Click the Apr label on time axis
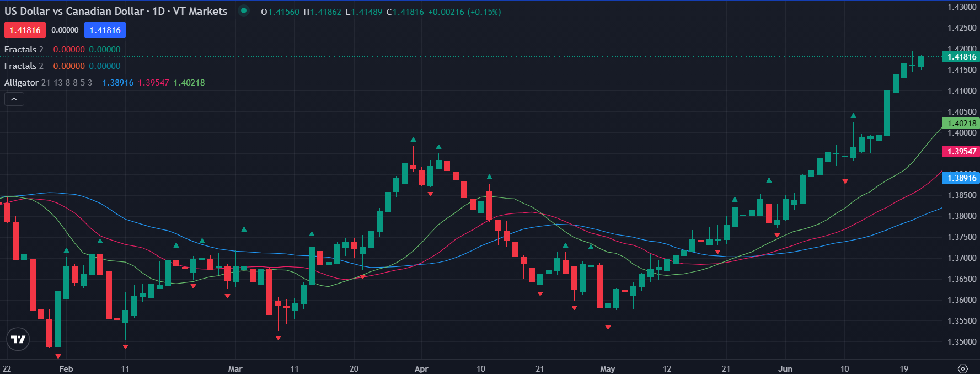 (421, 368)
